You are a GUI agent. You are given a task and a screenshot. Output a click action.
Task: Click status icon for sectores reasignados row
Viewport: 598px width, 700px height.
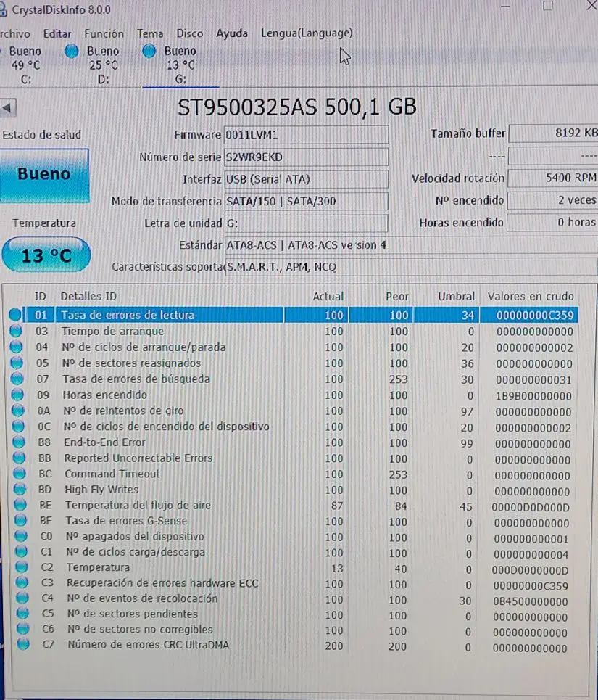pos(17,363)
